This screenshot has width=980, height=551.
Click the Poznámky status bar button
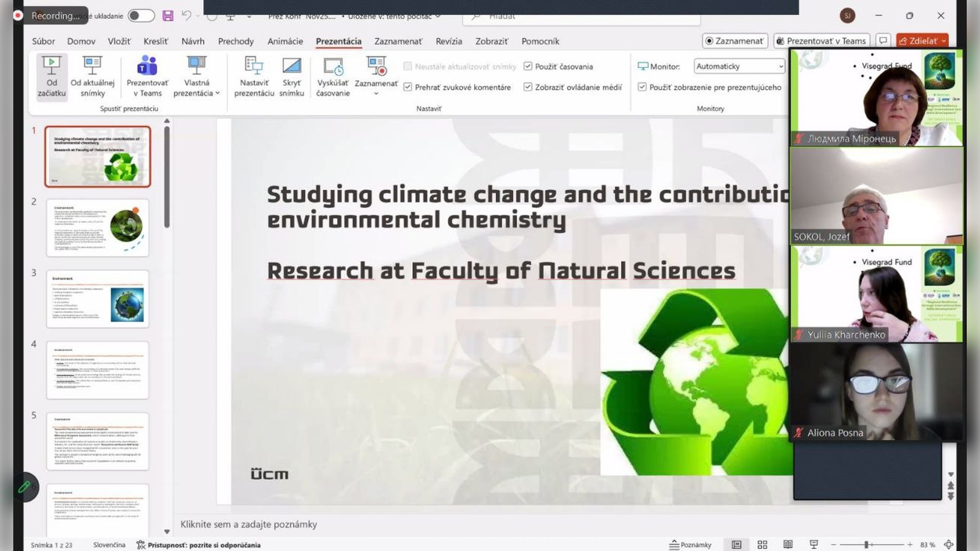690,544
